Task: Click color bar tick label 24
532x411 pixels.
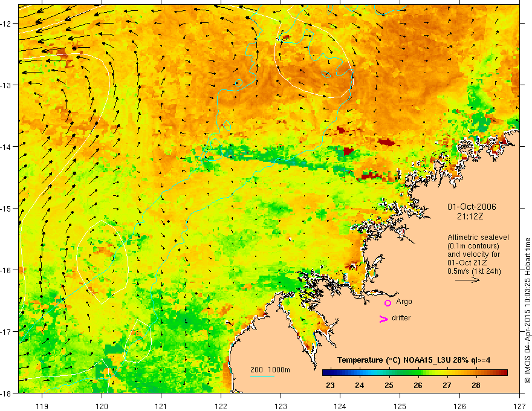Action: pyautogui.click(x=360, y=385)
